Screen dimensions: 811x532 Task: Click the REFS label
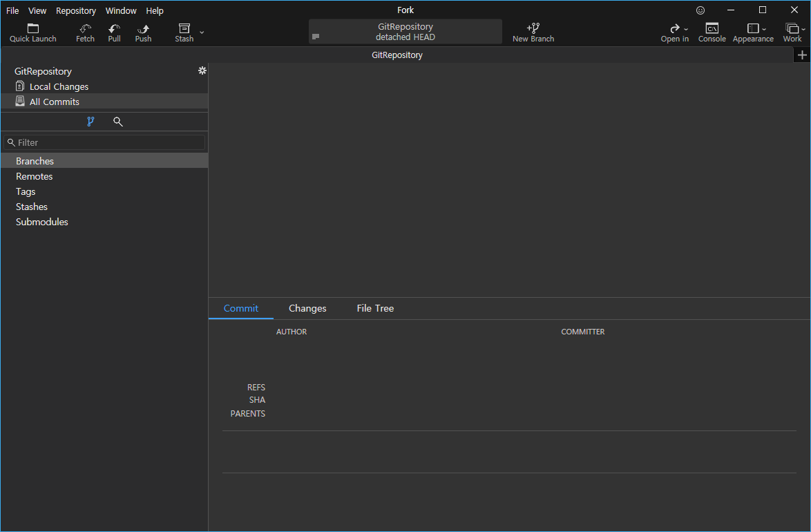tap(256, 388)
